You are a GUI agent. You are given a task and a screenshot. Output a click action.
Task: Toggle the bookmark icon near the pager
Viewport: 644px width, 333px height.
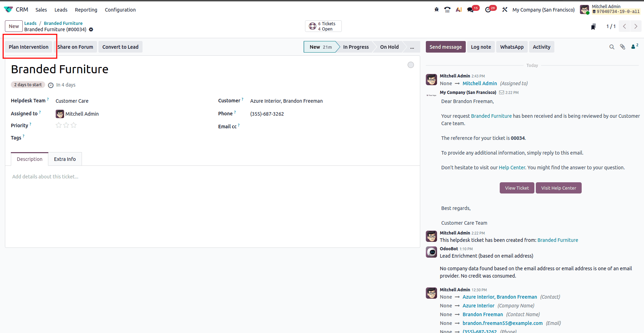click(593, 26)
